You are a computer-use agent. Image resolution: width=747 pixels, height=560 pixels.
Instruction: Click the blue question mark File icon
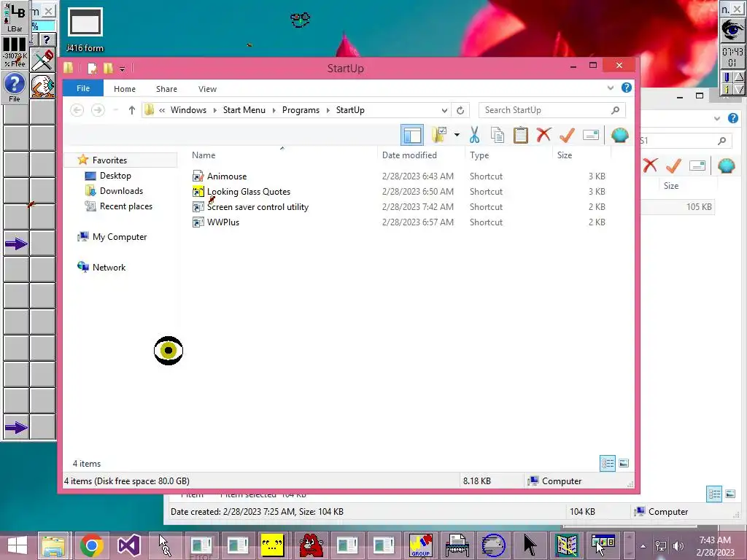(x=15, y=87)
